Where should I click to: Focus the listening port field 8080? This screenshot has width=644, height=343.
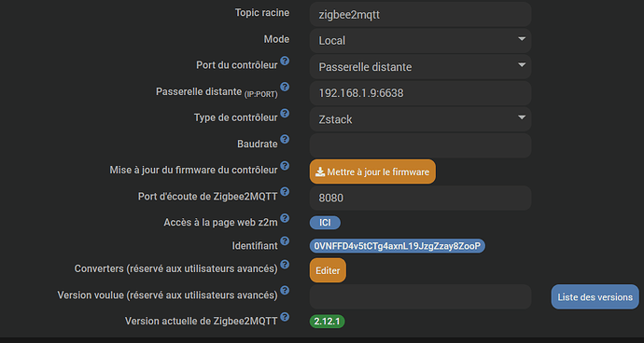[x=420, y=199]
